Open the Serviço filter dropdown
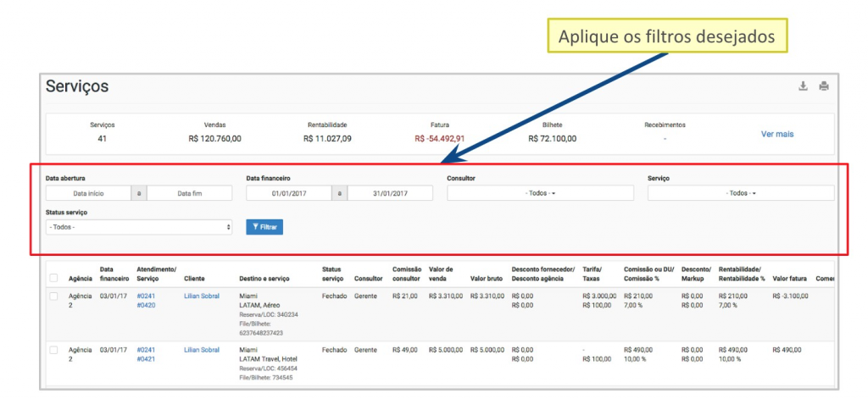This screenshot has height=399, width=868. [741, 193]
